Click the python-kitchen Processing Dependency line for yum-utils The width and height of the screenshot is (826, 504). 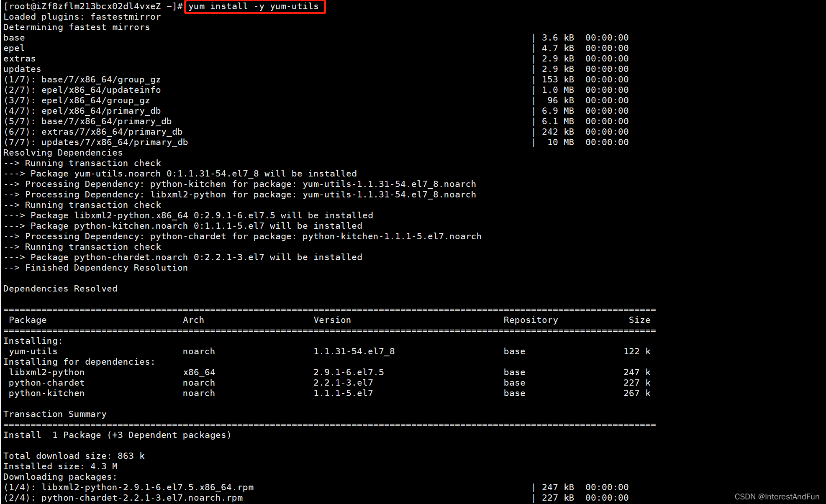[240, 184]
